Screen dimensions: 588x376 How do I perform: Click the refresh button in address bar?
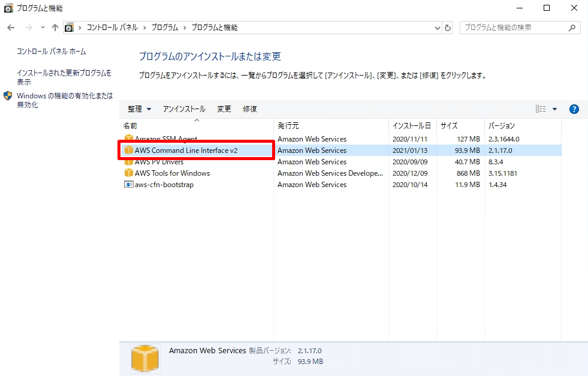[x=447, y=28]
